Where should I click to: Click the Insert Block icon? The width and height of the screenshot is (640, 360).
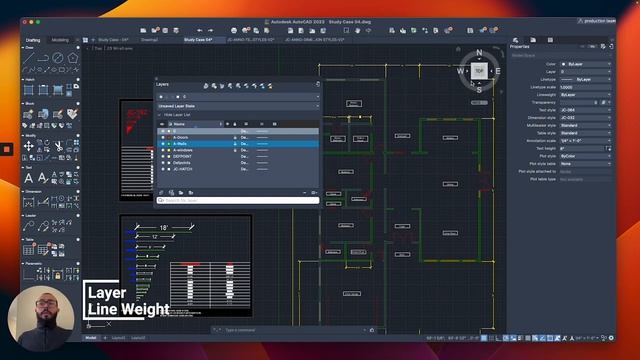(x=29, y=114)
